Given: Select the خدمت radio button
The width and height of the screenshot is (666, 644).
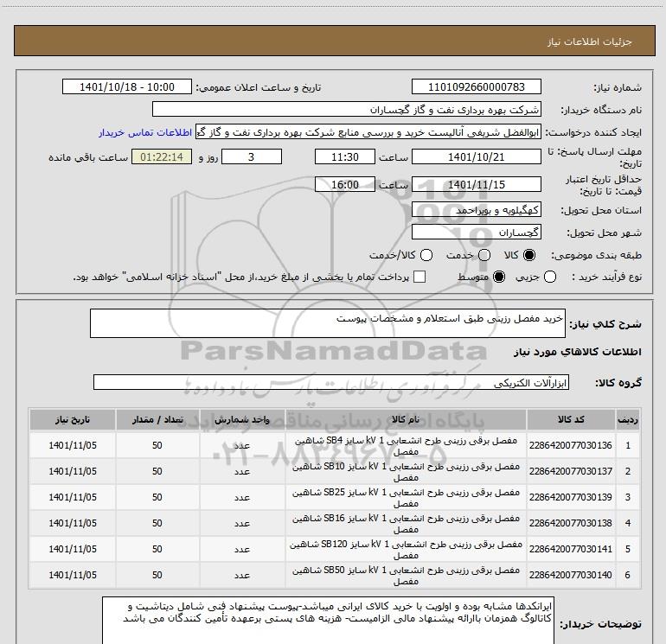Looking at the screenshot, I should [484, 255].
